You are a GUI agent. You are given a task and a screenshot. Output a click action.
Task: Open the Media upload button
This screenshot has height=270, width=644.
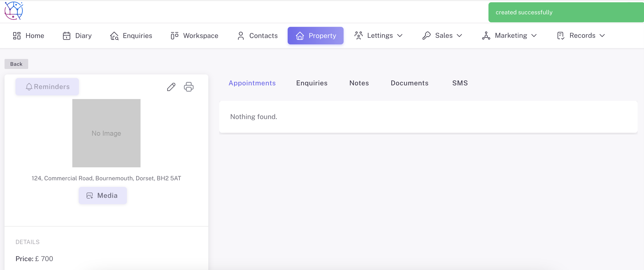[103, 195]
